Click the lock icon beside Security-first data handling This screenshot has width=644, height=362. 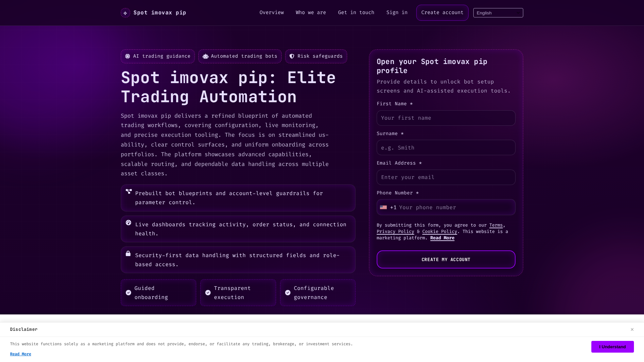point(128,253)
